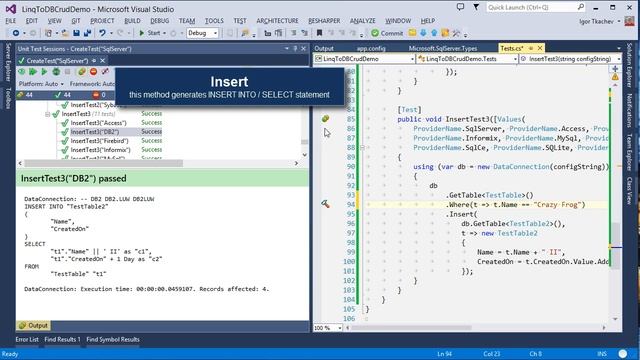Open the Find Results 1 tab
Image resolution: width=640 pixels, height=360 pixels.
click(62, 340)
